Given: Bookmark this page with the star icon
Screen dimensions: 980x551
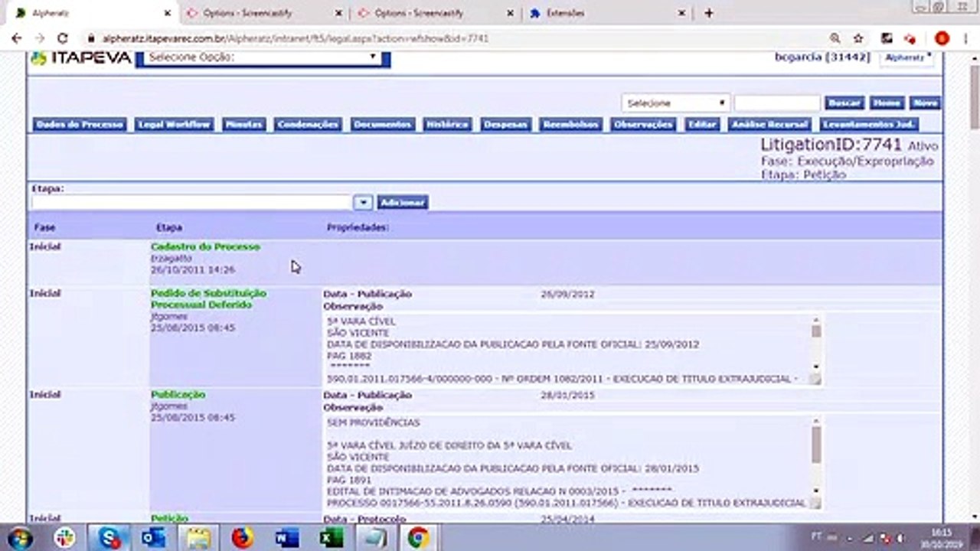Looking at the screenshot, I should [858, 37].
